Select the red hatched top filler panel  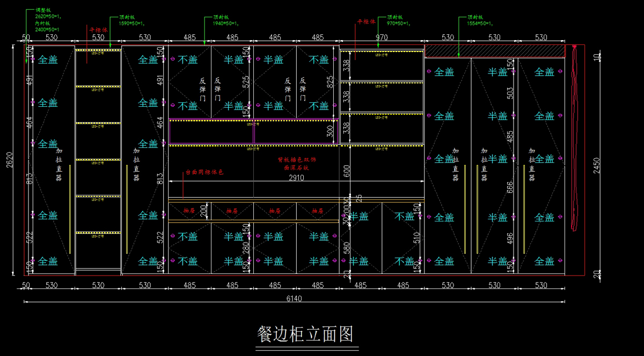(495, 51)
